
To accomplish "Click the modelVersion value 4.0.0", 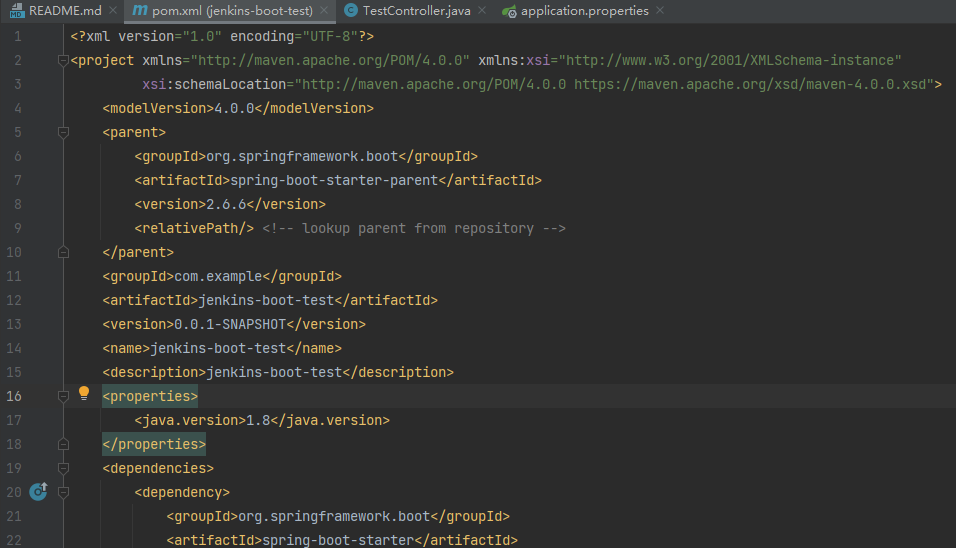I will pos(234,109).
